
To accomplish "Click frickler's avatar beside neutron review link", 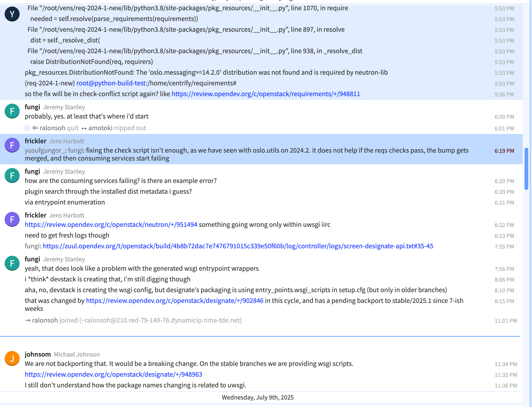I will 12,219.
